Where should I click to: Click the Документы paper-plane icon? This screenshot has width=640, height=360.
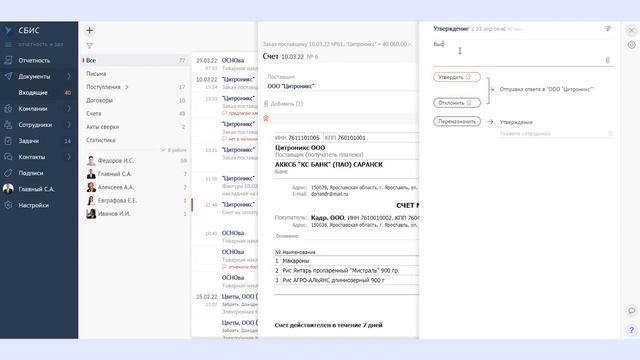(x=8, y=76)
